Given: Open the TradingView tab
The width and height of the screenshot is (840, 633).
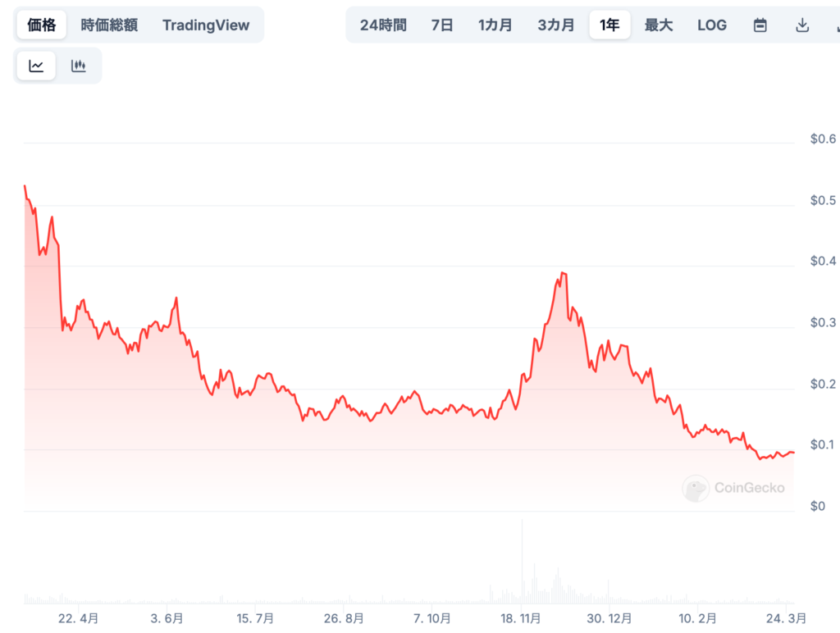Looking at the screenshot, I should pyautogui.click(x=206, y=25).
